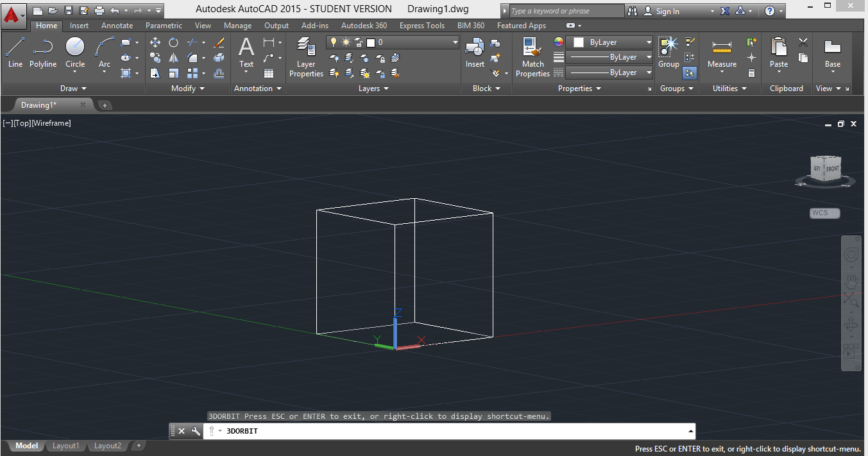The image size is (868, 456).
Task: Click the Plot (print) icon
Action: point(99,11)
